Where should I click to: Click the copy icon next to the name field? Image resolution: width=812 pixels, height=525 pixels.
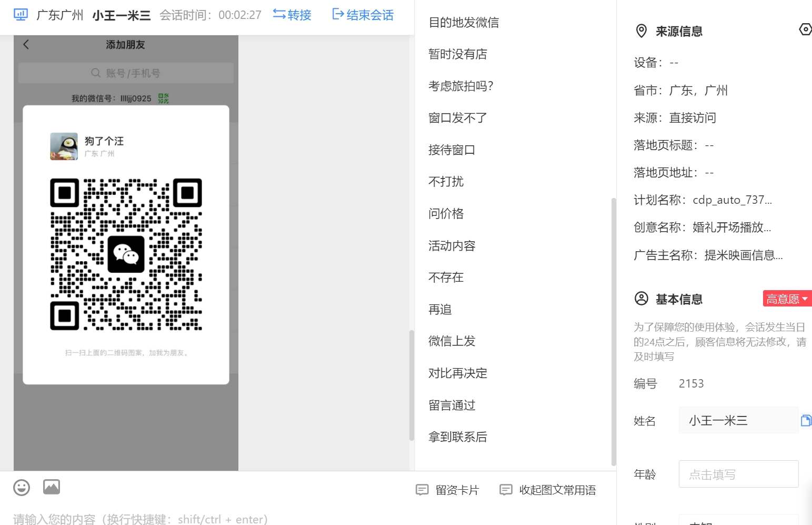click(806, 420)
